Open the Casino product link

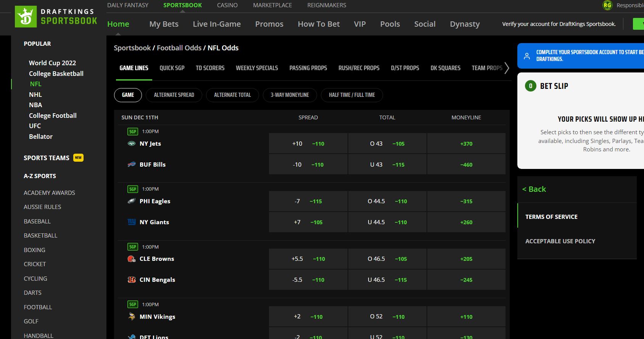(227, 5)
